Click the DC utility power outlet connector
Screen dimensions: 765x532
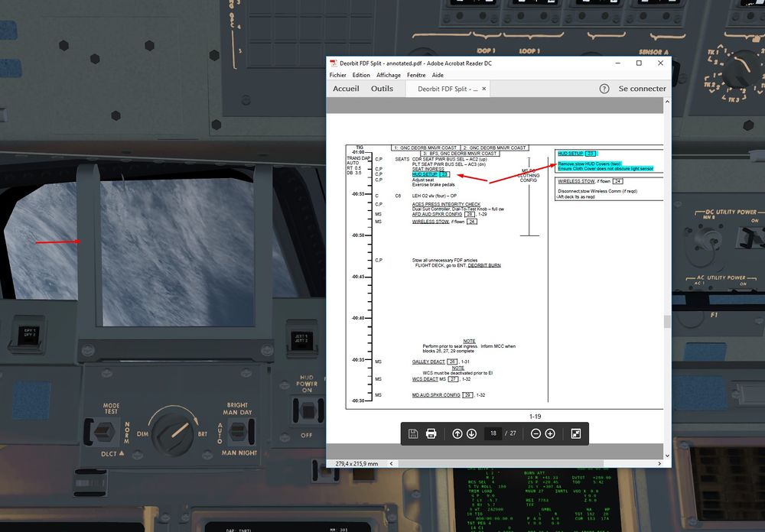pos(706,238)
